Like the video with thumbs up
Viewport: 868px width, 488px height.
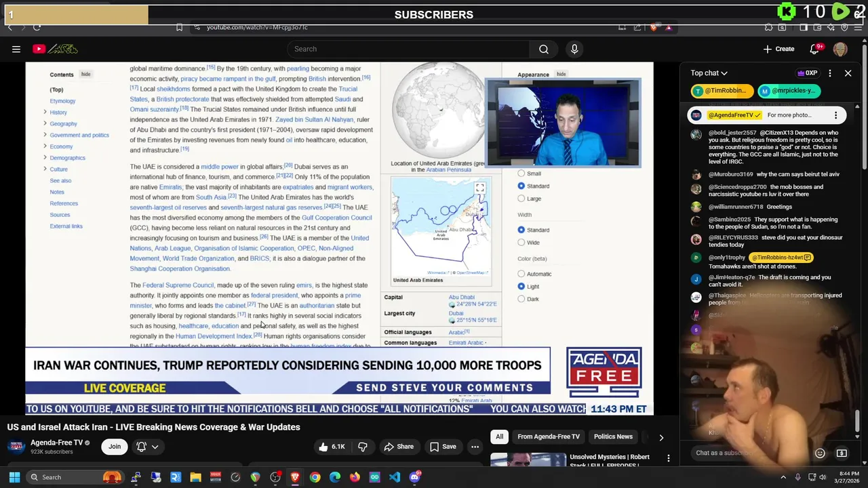(332, 447)
